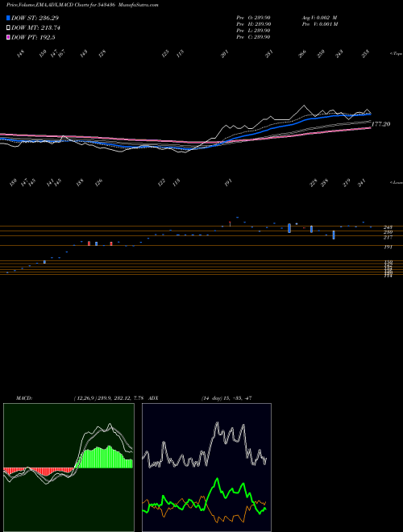Click the 177.20 price label on the EMA chart
The width and height of the screenshot is (403, 532).
click(x=380, y=124)
